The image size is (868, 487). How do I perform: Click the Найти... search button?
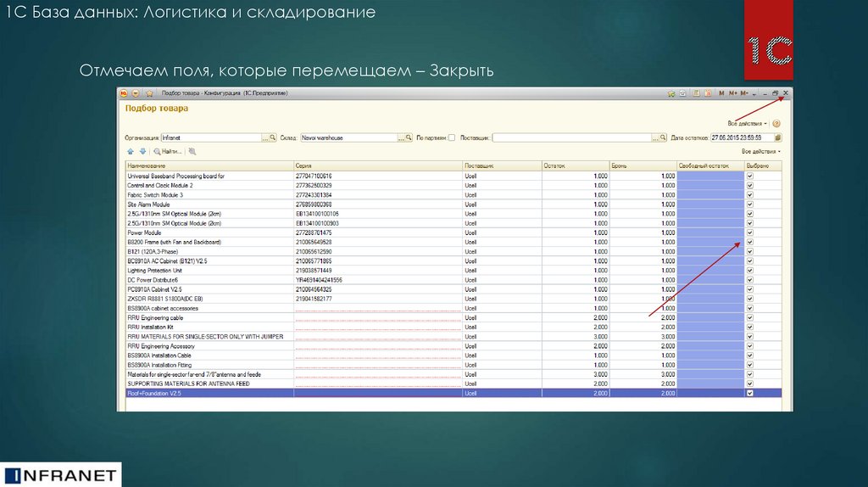[168, 151]
